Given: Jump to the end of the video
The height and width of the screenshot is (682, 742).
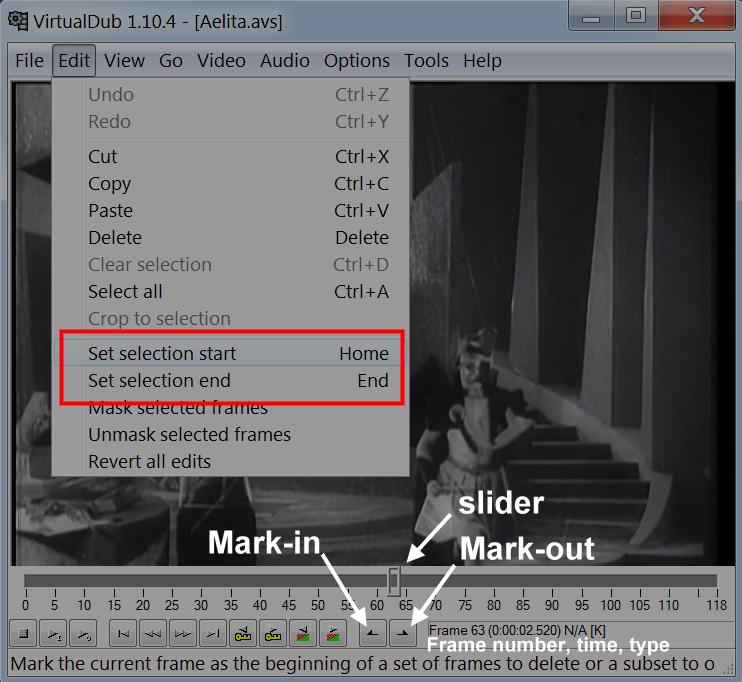Looking at the screenshot, I should [x=213, y=633].
